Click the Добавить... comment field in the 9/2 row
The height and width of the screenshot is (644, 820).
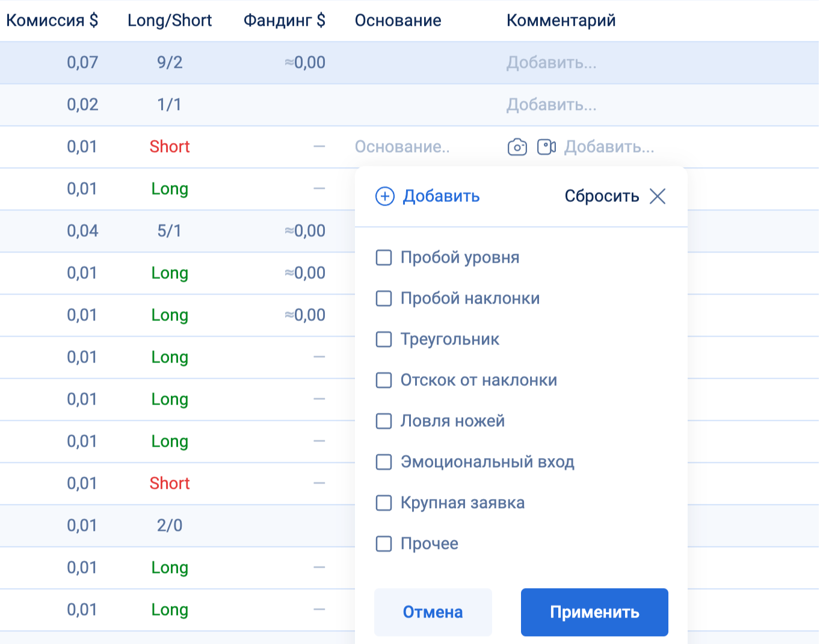coord(552,63)
